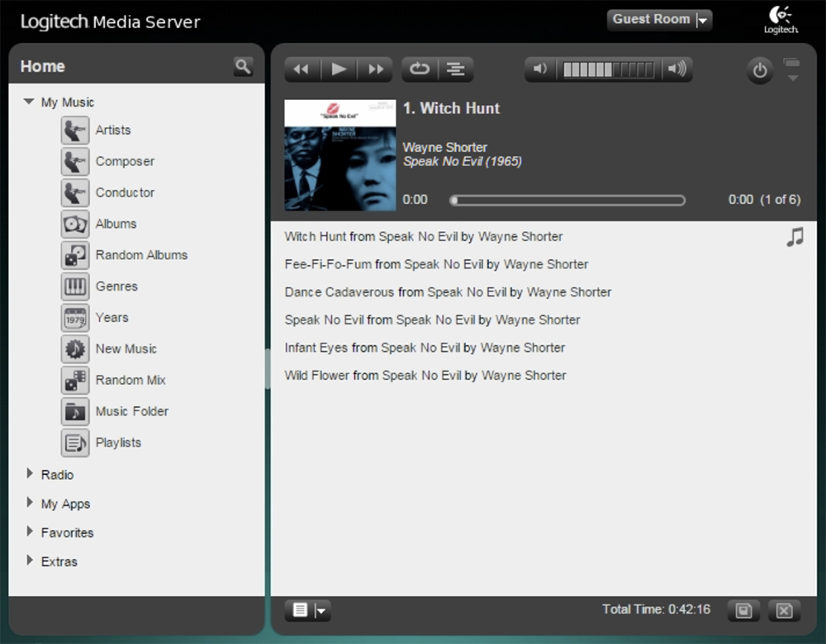The image size is (826, 644).
Task: Collapse the My Music tree section
Action: point(29,102)
